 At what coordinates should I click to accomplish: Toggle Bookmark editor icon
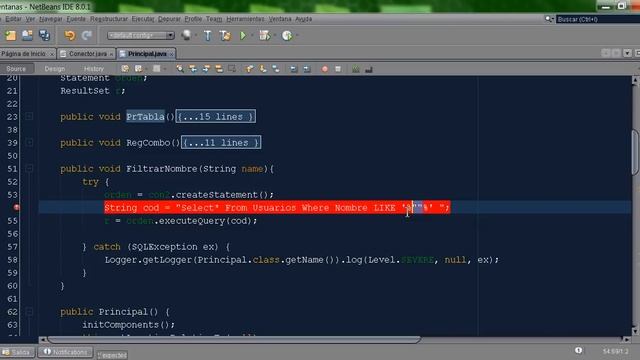click(276, 69)
